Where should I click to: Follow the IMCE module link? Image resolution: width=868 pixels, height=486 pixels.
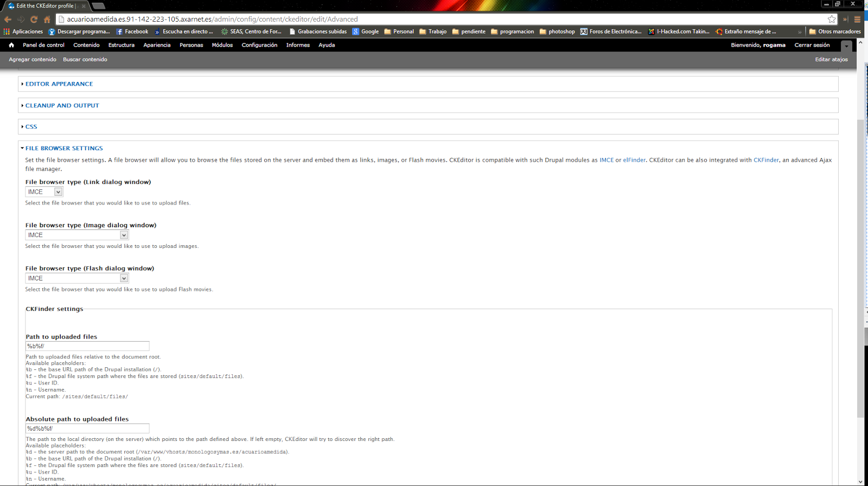(x=607, y=160)
